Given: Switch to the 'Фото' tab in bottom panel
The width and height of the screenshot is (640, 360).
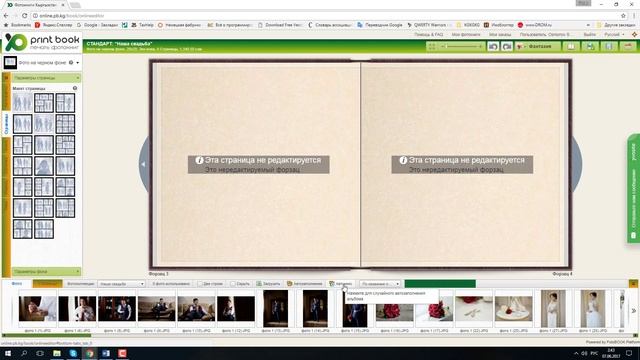Looking at the screenshot, I should point(17,284).
